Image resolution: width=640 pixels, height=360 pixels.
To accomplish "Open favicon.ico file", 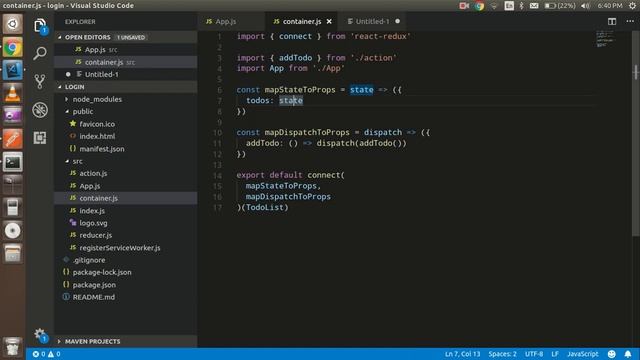I will click(126, 124).
